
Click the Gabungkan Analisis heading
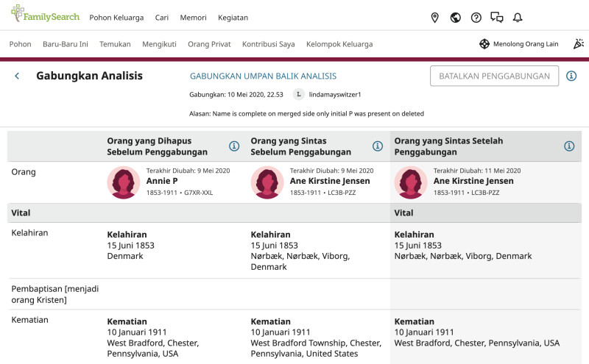click(89, 76)
